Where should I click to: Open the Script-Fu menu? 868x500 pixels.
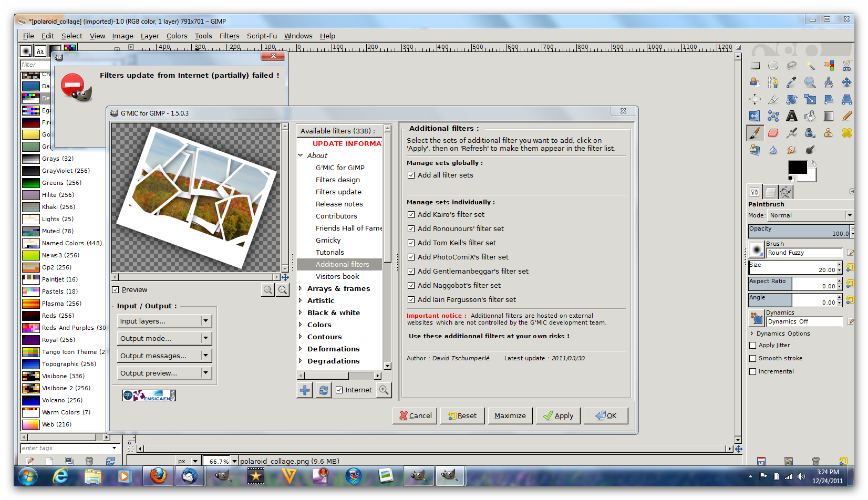262,36
